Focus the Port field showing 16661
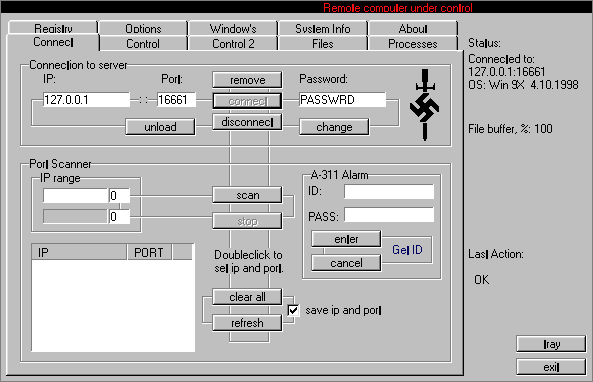The height and width of the screenshot is (382, 593). click(x=177, y=99)
